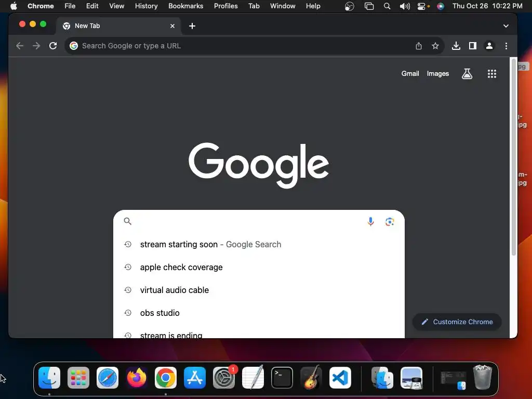Select the 'virtual audio cable' suggestion

259,290
